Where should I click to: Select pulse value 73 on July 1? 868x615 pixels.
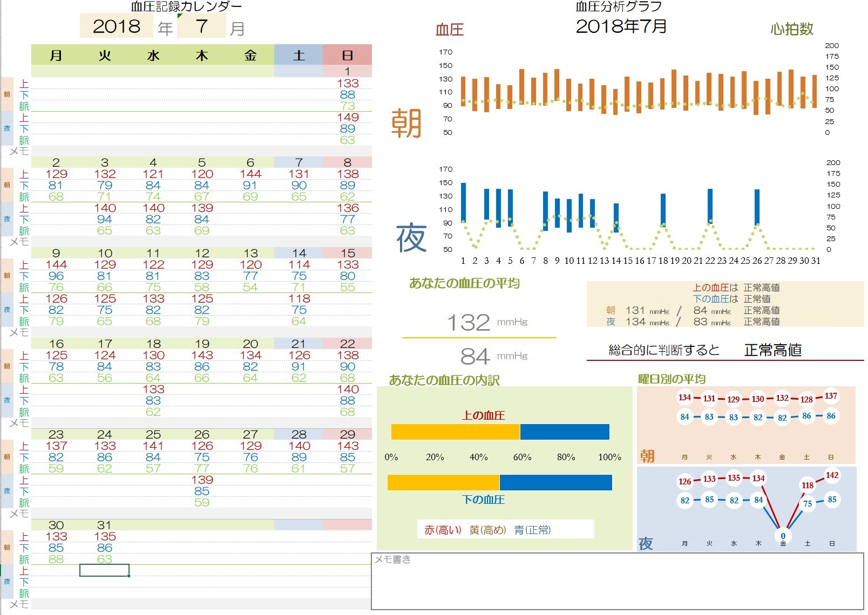click(348, 106)
